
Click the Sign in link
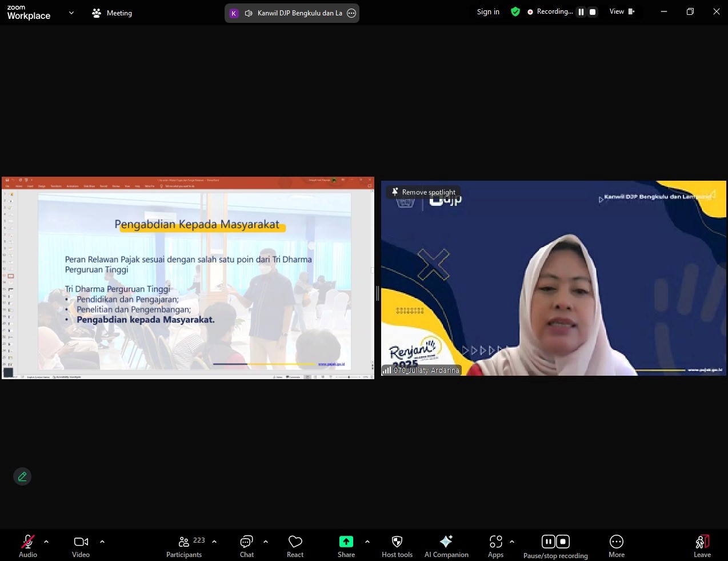(488, 11)
